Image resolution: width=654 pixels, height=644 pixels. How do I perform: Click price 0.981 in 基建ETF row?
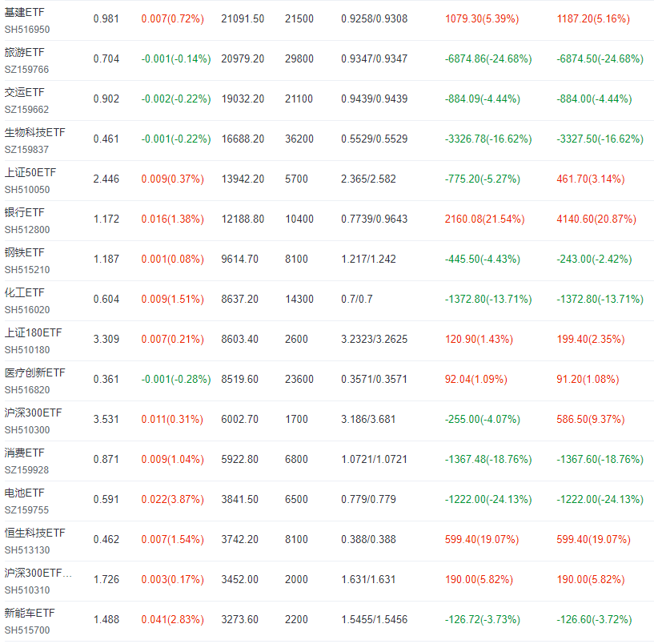(106, 19)
